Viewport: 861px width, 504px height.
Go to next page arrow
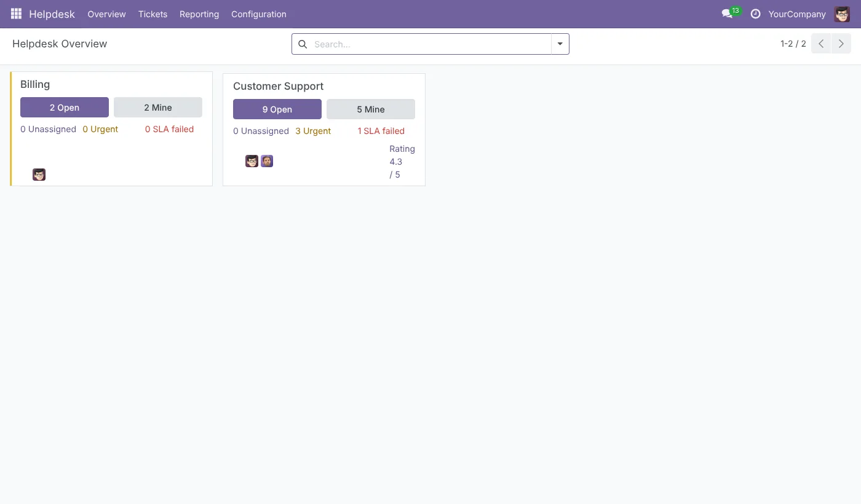(x=841, y=44)
